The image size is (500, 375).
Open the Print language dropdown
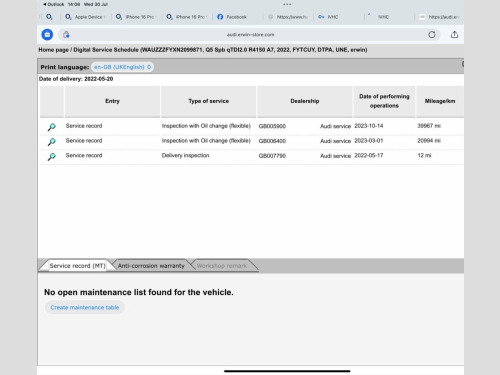click(122, 67)
